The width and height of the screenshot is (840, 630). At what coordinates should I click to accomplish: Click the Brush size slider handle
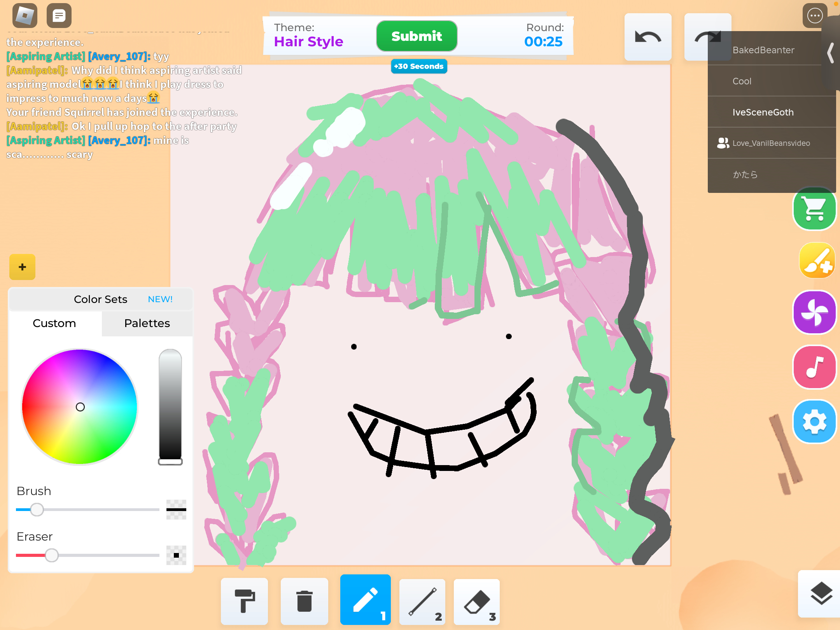click(37, 509)
